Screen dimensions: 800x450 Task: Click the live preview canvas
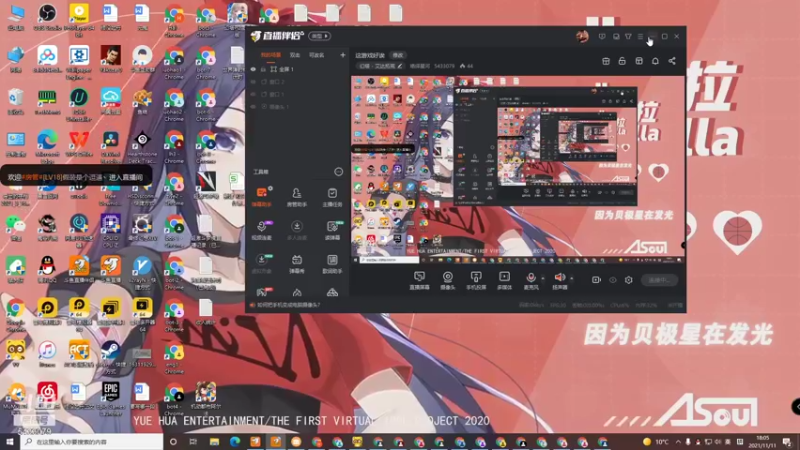(x=517, y=170)
